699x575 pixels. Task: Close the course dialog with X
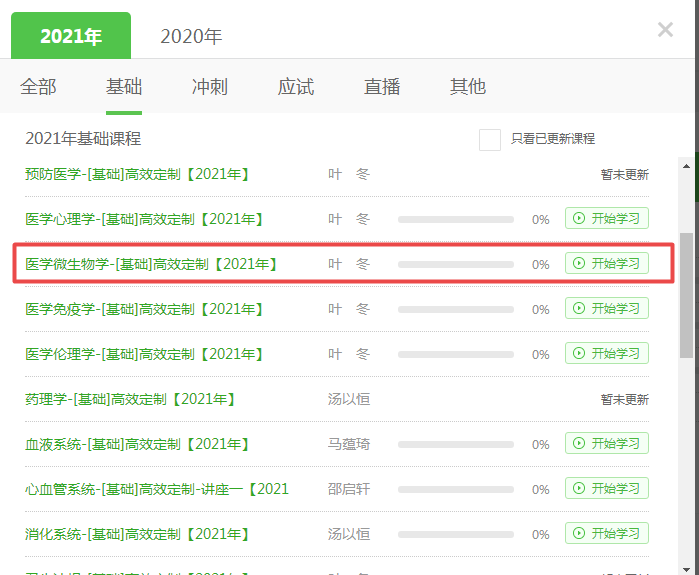click(x=665, y=30)
